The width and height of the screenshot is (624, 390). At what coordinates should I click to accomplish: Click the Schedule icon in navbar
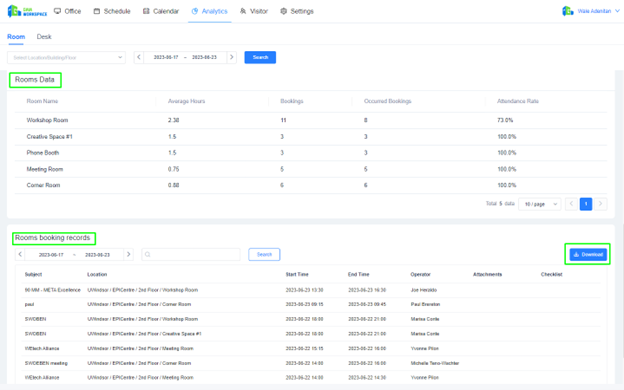[97, 11]
